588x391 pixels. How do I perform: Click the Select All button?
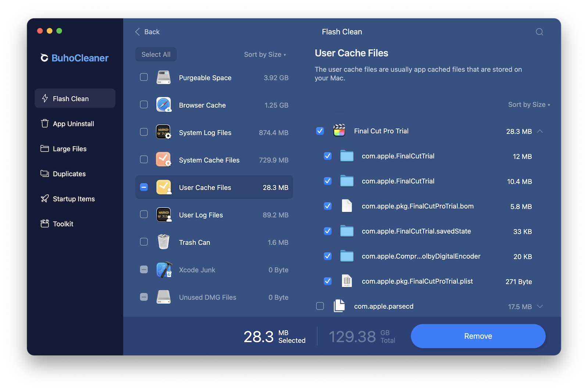coord(156,54)
